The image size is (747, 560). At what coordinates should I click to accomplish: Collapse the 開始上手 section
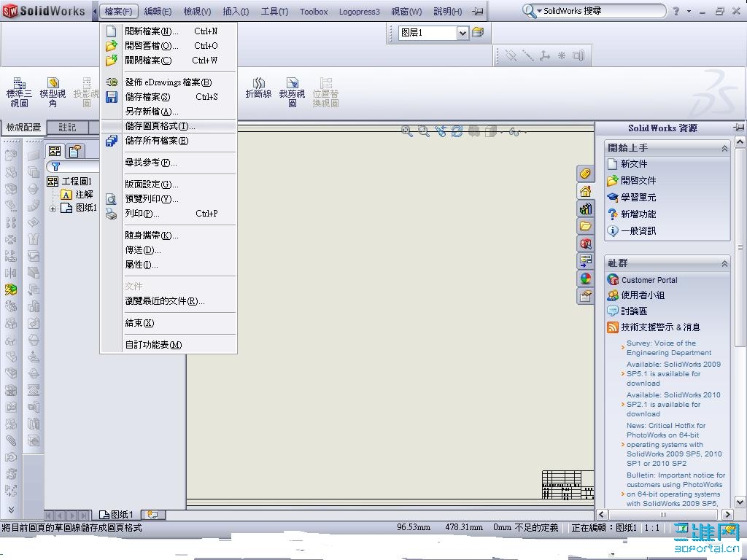[724, 147]
